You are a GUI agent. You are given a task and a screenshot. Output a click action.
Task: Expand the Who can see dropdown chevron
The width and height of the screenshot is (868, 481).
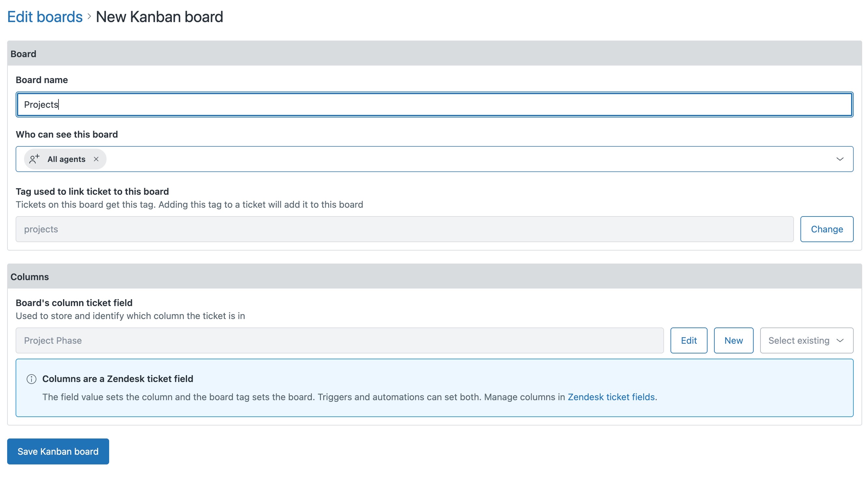pos(840,159)
